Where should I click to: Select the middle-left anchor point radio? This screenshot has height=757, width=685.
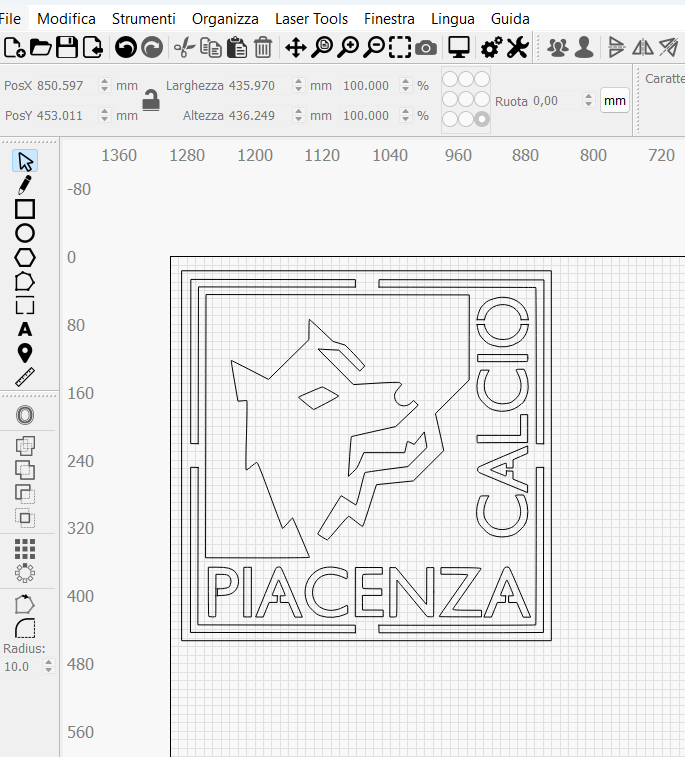tap(450, 99)
